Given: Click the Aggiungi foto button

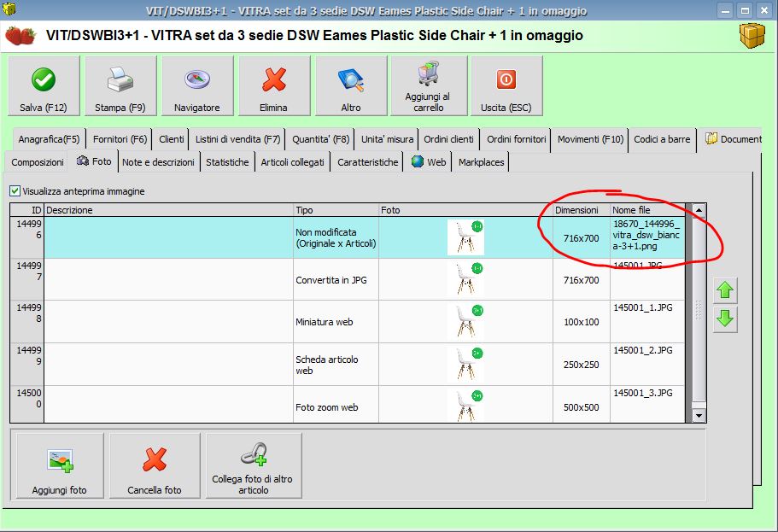Looking at the screenshot, I should (60, 465).
